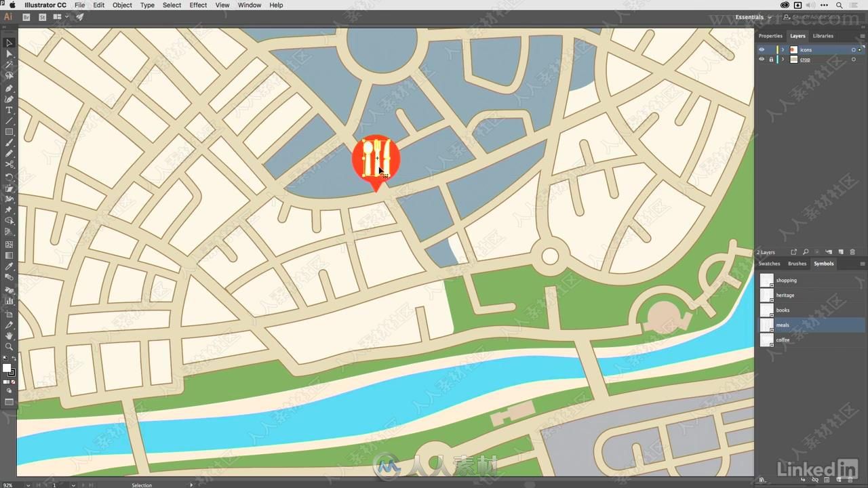Image resolution: width=868 pixels, height=488 pixels.
Task: Select the Column Graph tool
Action: tap(9, 300)
